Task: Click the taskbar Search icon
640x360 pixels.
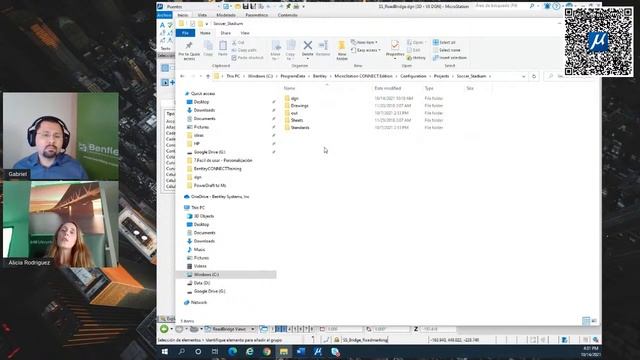Action: pyautogui.click(x=182, y=351)
